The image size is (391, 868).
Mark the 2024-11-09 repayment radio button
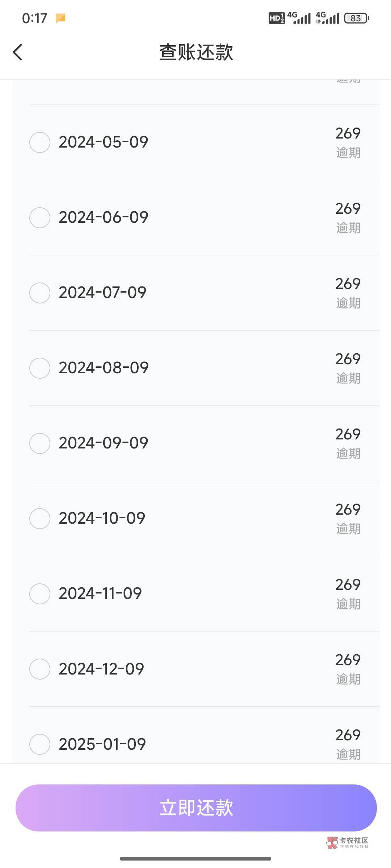[x=40, y=593]
